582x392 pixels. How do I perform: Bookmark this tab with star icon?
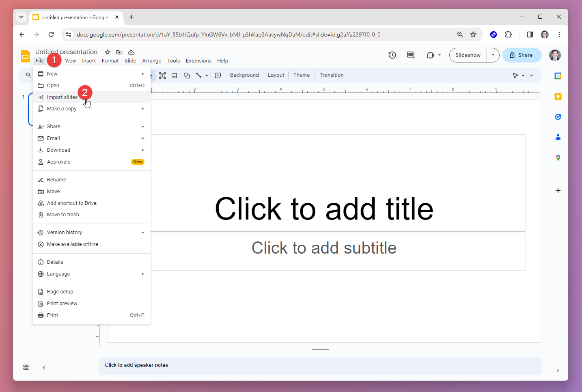[473, 34]
